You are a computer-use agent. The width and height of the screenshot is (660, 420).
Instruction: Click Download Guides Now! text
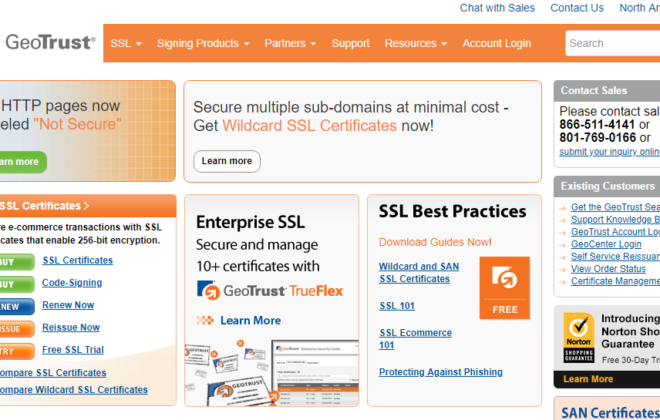point(435,242)
